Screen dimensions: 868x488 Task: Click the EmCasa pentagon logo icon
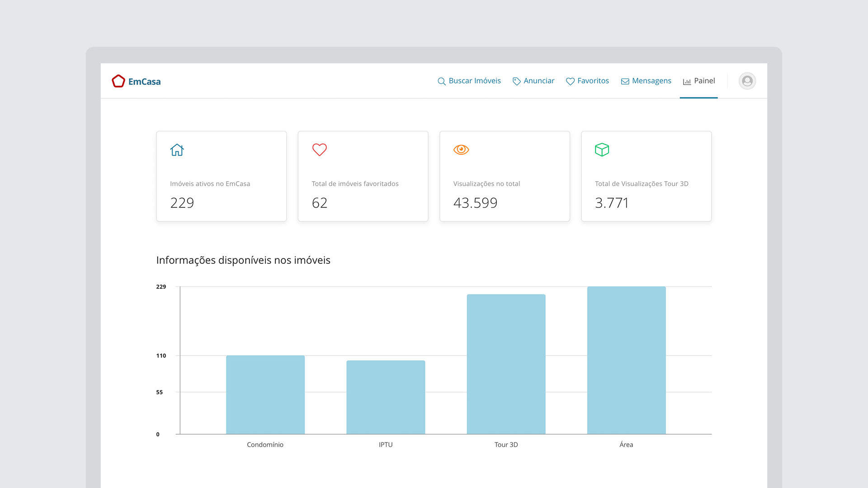click(x=118, y=81)
